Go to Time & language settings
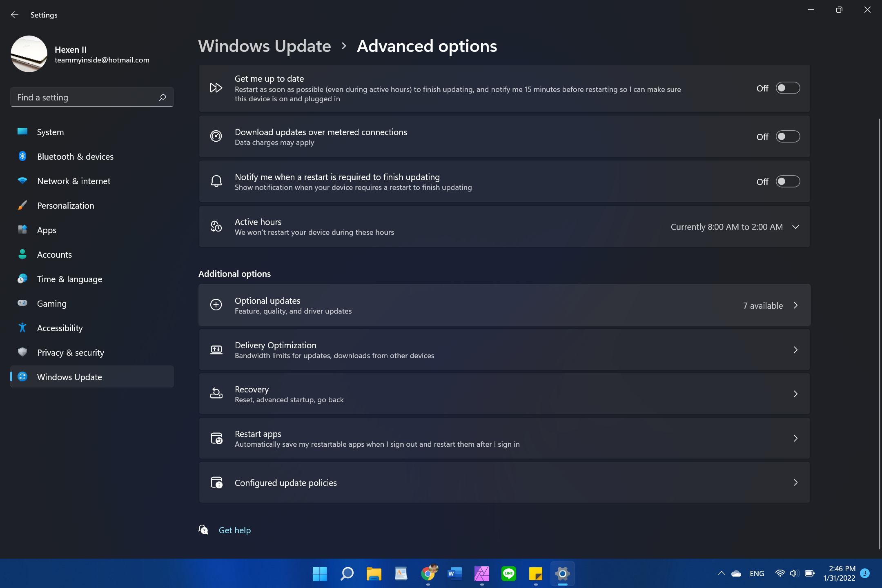This screenshot has height=588, width=882. 69,279
